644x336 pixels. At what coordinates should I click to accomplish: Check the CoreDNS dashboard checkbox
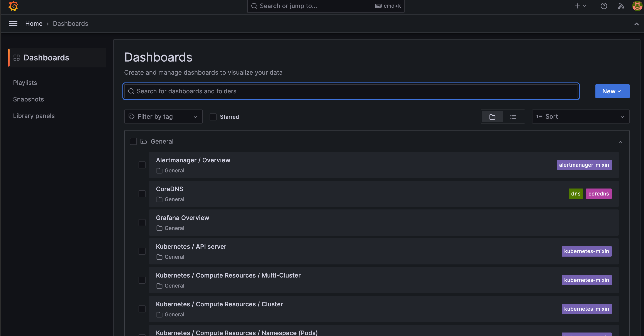coord(142,194)
